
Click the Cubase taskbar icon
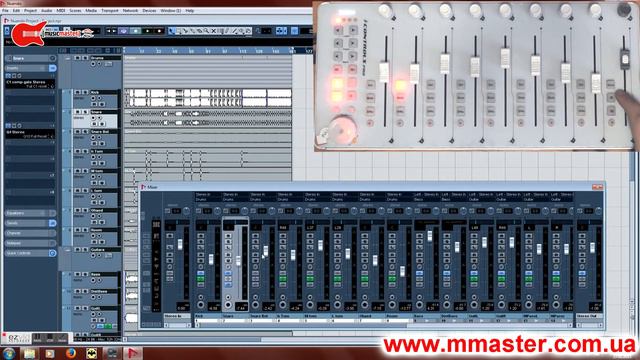point(133,353)
